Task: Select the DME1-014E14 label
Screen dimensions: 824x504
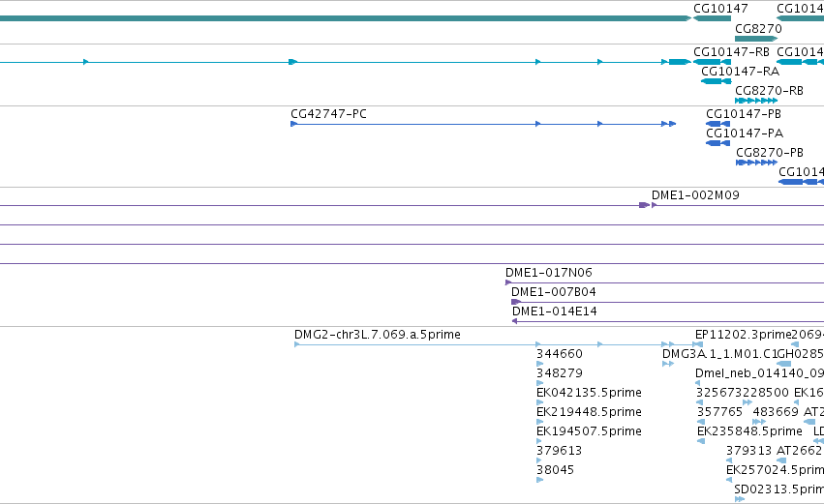Action: pos(555,311)
